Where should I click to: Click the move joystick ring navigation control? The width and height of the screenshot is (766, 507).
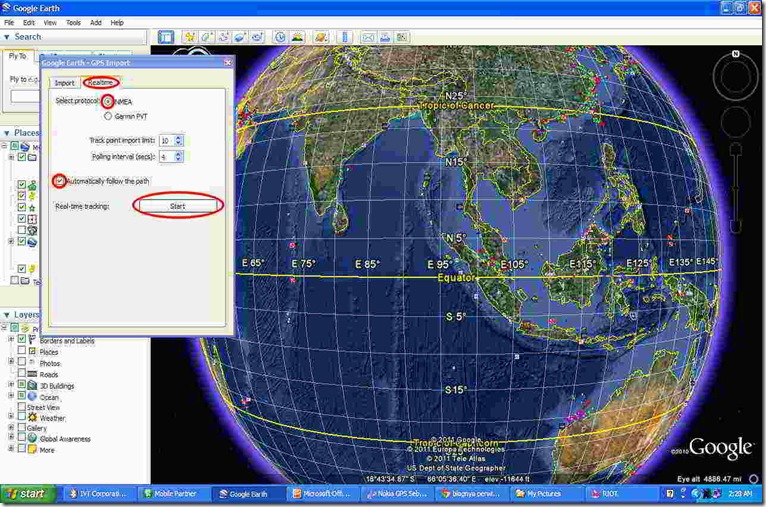tap(735, 121)
